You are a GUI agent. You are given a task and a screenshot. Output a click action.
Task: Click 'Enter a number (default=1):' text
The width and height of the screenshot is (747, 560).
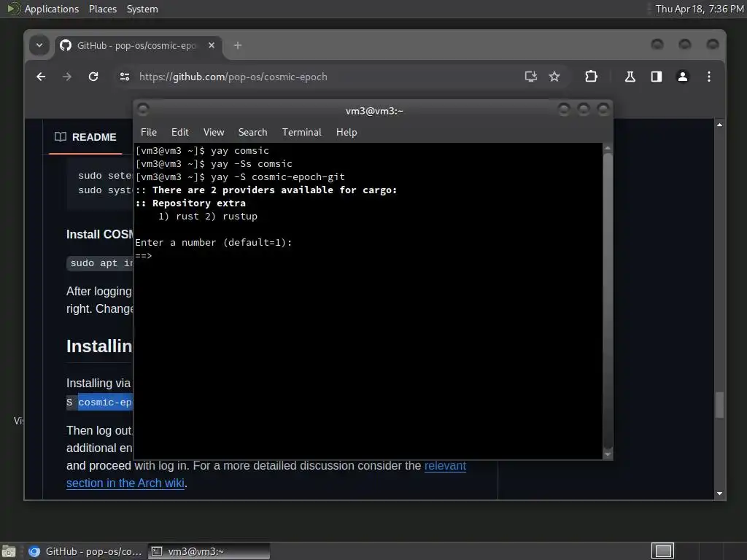pyautogui.click(x=214, y=242)
